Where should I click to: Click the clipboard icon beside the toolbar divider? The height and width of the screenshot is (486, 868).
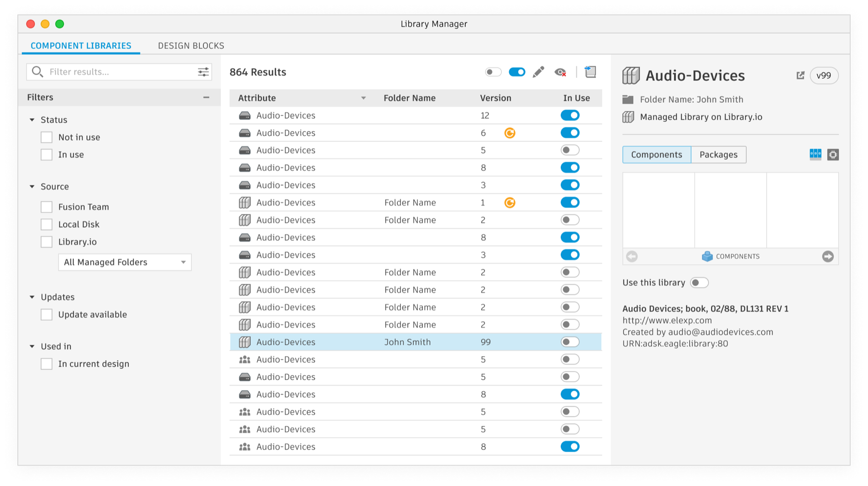click(590, 72)
